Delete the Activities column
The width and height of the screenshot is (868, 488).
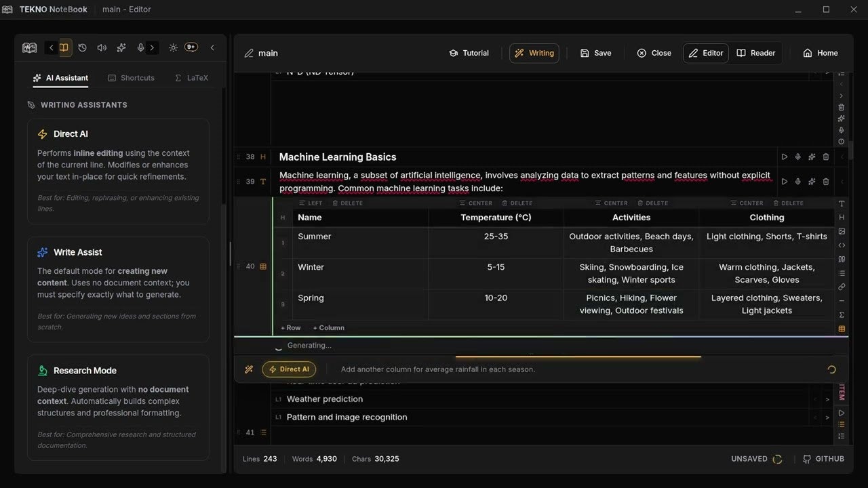[x=652, y=203]
